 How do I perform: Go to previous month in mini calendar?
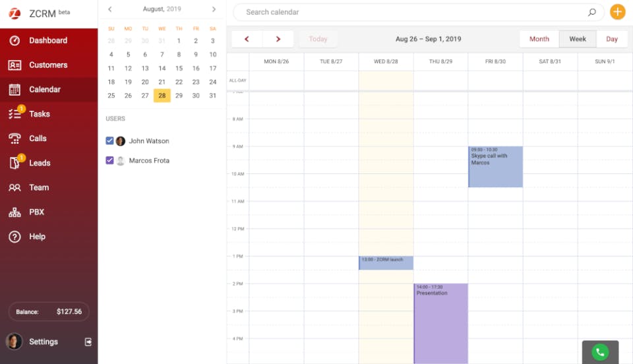coord(110,9)
